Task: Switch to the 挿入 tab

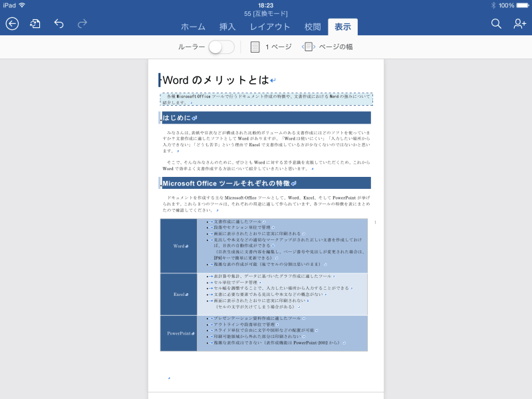Action: point(227,27)
